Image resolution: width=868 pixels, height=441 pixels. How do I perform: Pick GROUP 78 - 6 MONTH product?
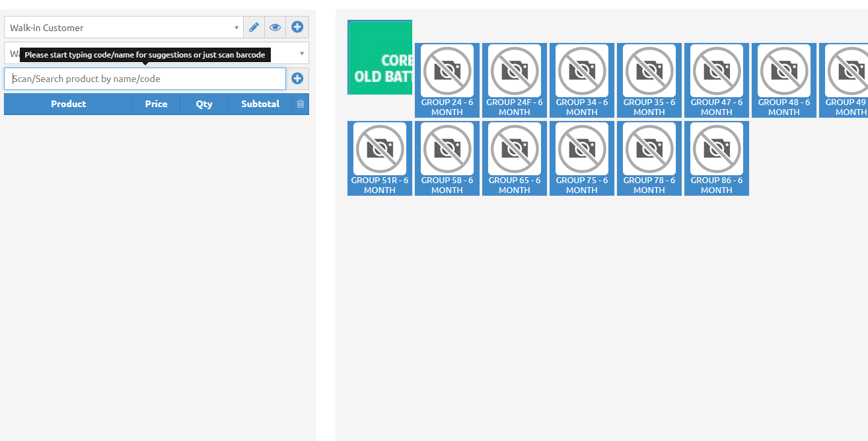click(649, 158)
